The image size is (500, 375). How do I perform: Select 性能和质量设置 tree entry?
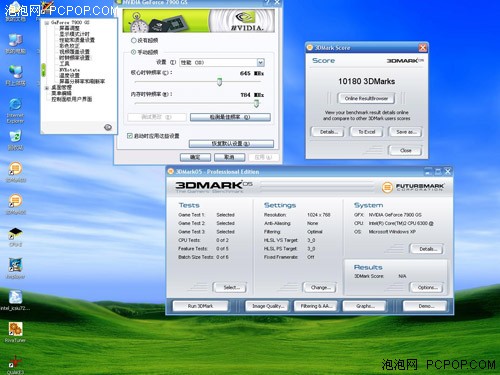tap(77, 40)
